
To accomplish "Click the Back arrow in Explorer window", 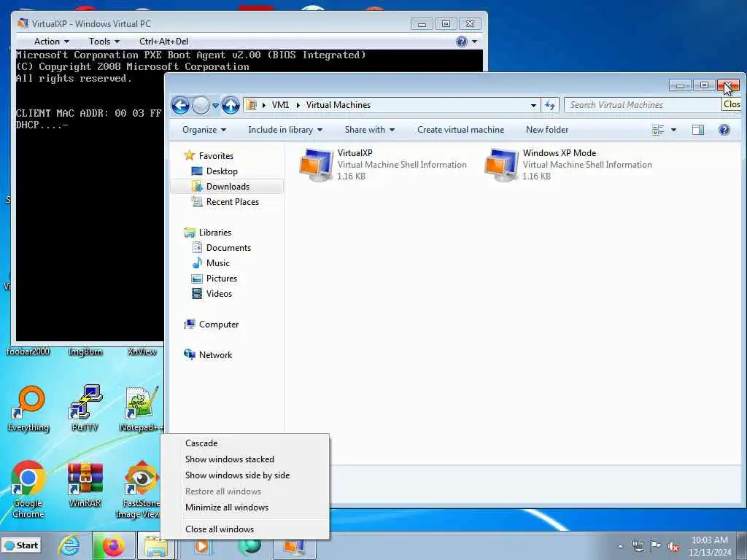I will [181, 105].
